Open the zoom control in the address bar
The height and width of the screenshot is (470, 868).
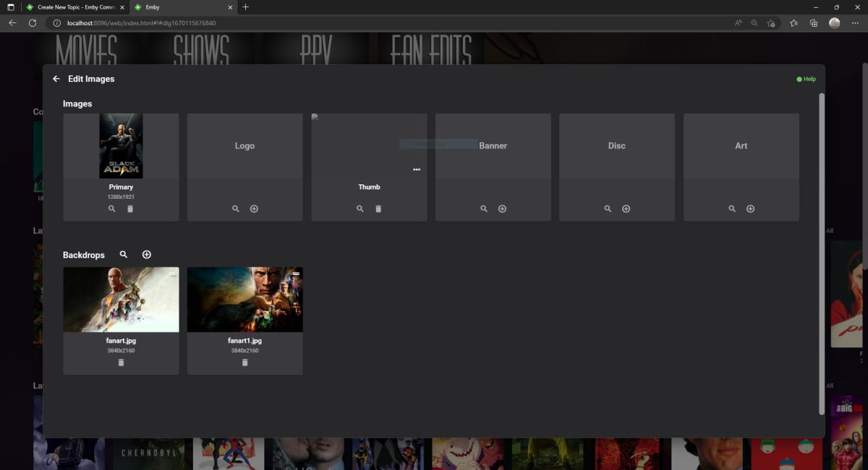(754, 23)
